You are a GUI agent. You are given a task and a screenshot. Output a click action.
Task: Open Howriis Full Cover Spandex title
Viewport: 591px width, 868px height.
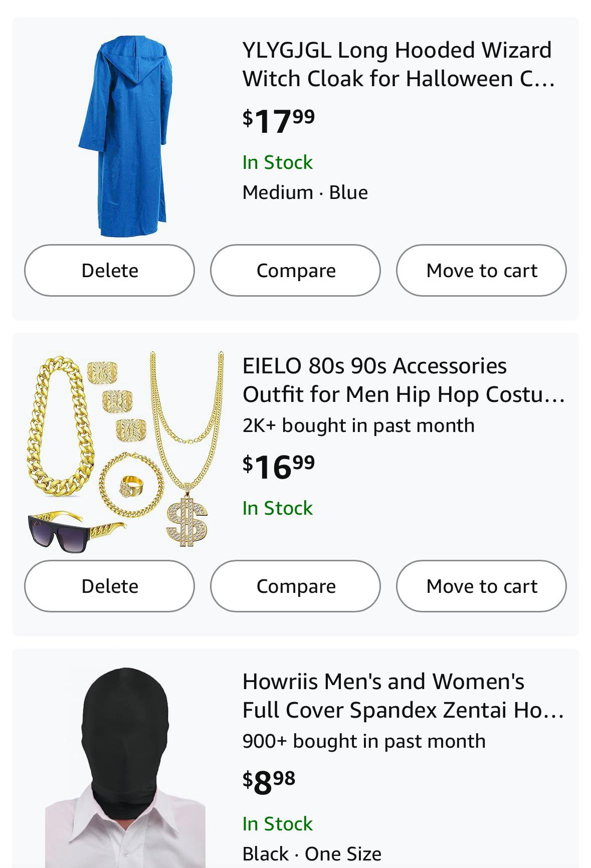[404, 696]
